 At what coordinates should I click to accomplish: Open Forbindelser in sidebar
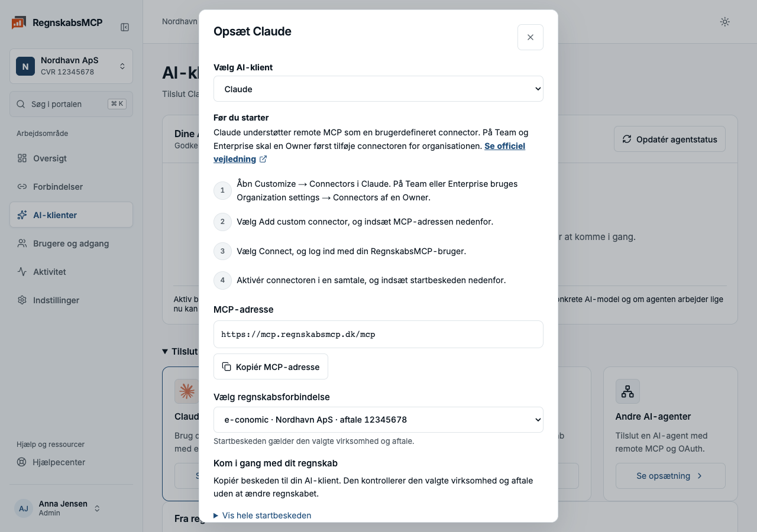[71, 187]
